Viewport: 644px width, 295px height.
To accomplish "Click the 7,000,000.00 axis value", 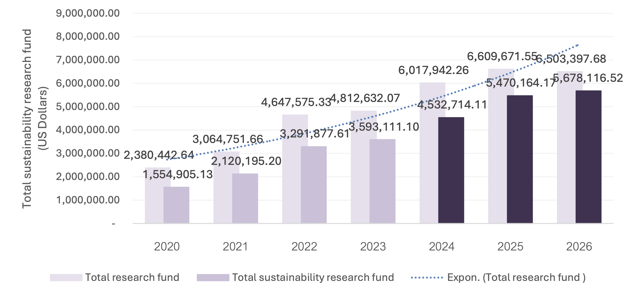I will click(x=88, y=60).
